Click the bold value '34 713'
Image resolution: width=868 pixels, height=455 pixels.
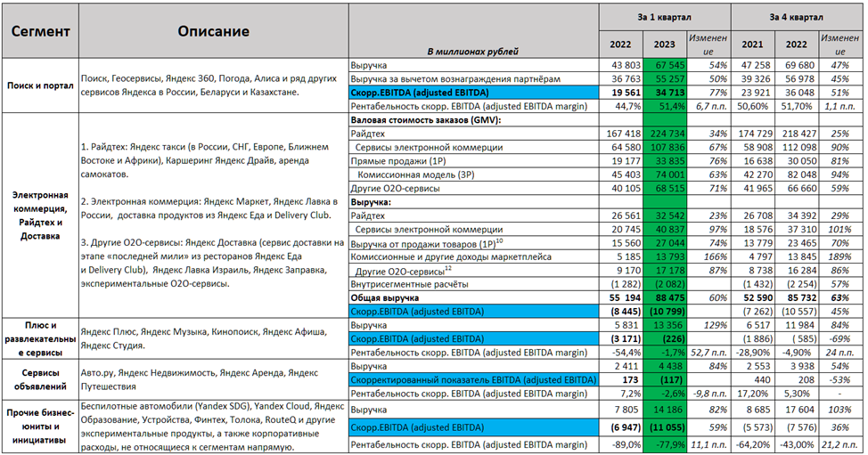click(x=664, y=93)
